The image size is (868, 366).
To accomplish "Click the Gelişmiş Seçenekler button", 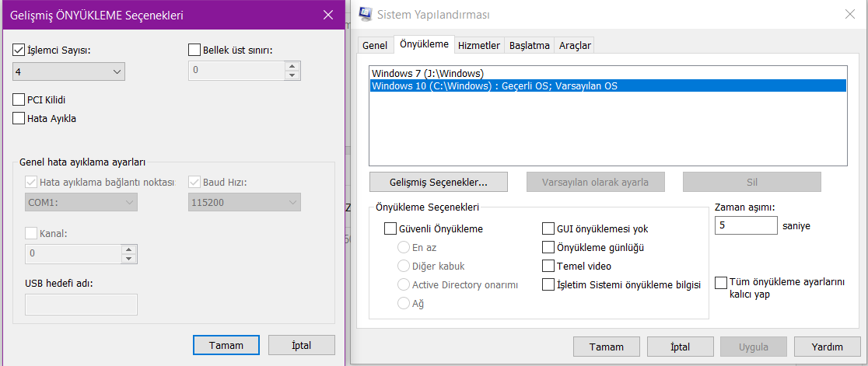I will (439, 183).
